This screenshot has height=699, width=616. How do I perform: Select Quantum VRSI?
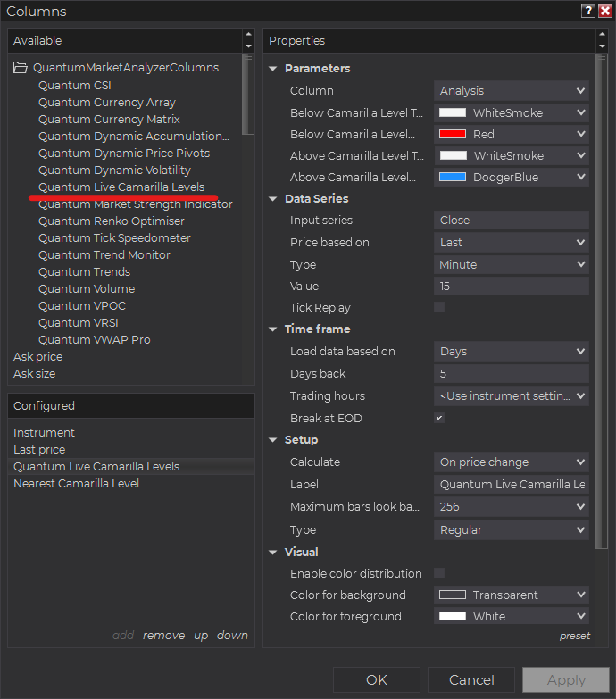click(79, 322)
